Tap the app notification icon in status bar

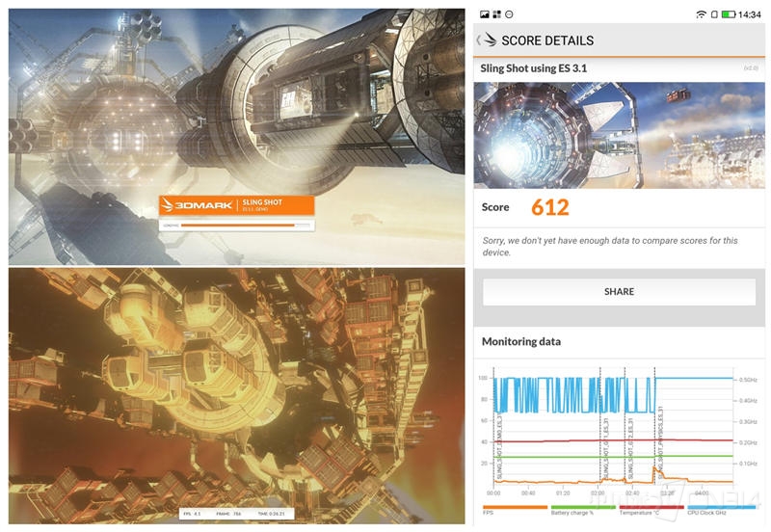(x=496, y=14)
